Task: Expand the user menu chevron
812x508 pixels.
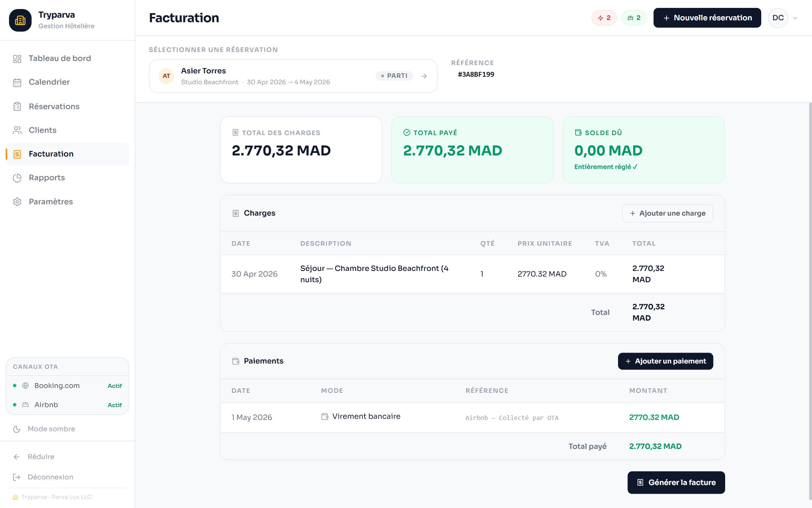Action: click(x=795, y=18)
